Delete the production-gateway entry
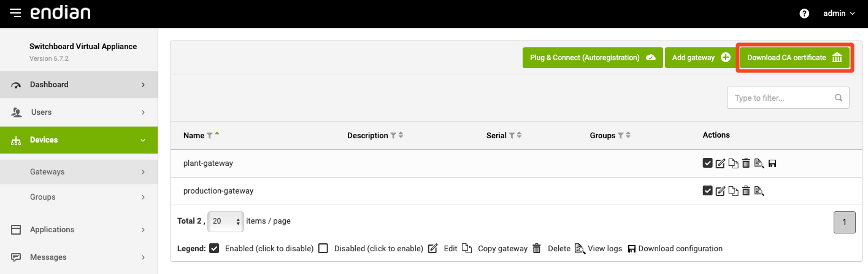 tap(746, 191)
